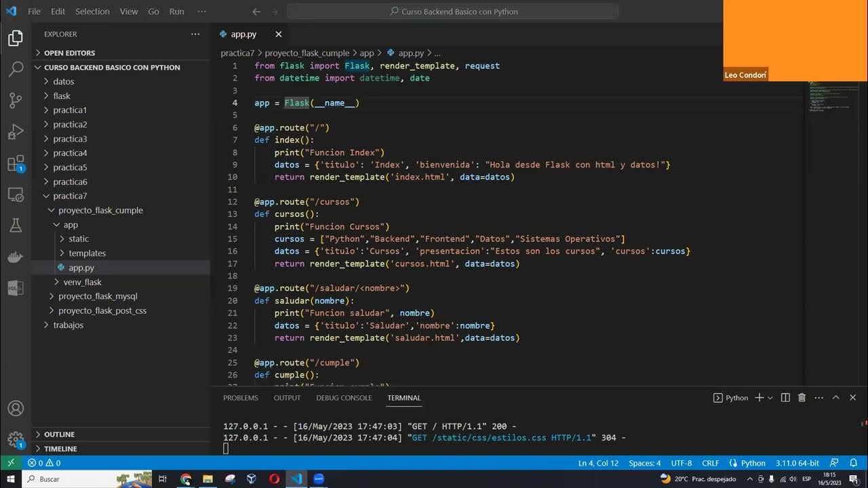Click the command center search box
Image resolution: width=868 pixels, height=488 pixels.
click(x=452, y=12)
